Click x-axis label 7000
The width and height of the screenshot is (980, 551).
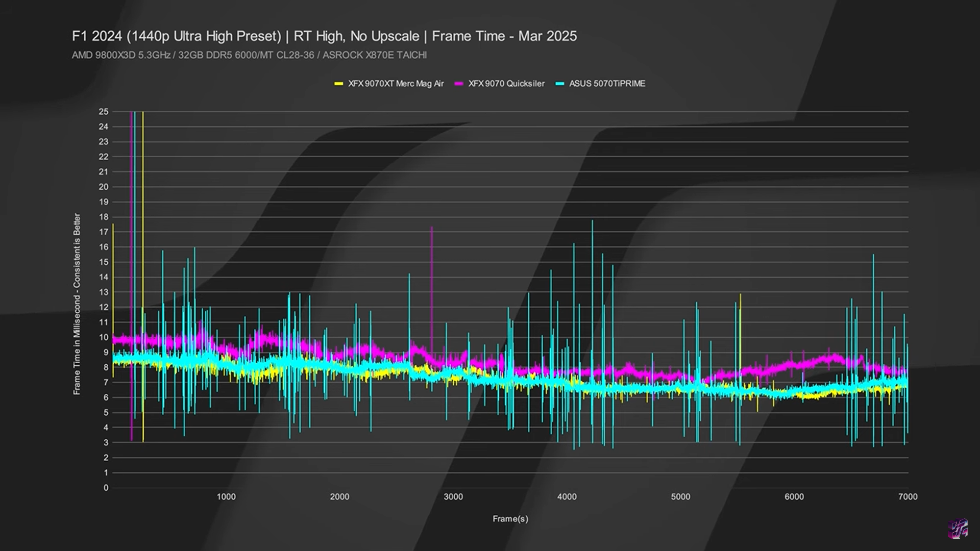point(908,497)
